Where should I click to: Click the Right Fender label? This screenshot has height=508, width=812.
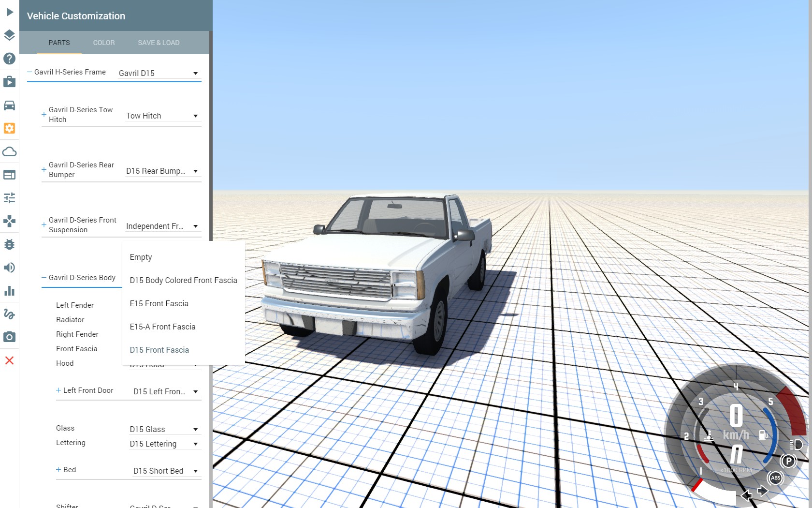[77, 334]
